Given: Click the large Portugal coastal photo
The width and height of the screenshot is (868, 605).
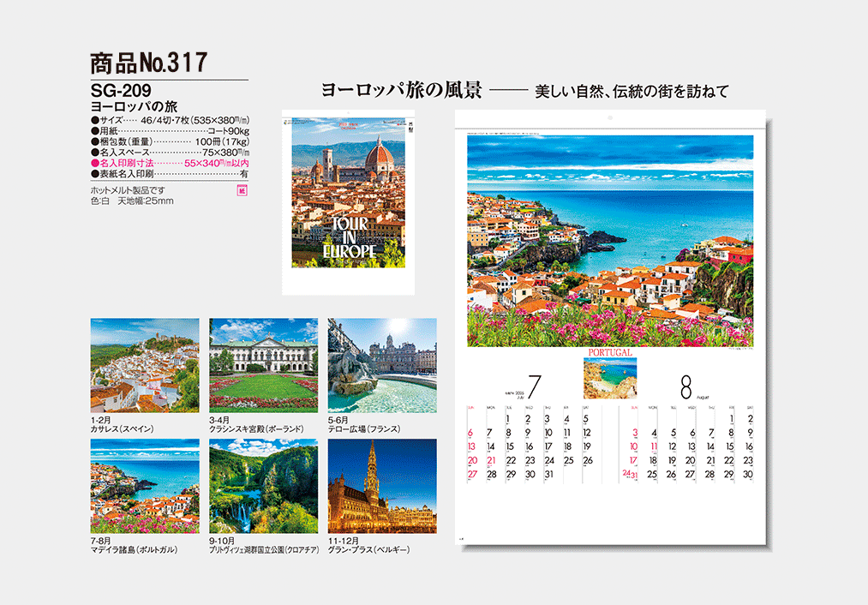Looking at the screenshot, I should click(x=609, y=241).
